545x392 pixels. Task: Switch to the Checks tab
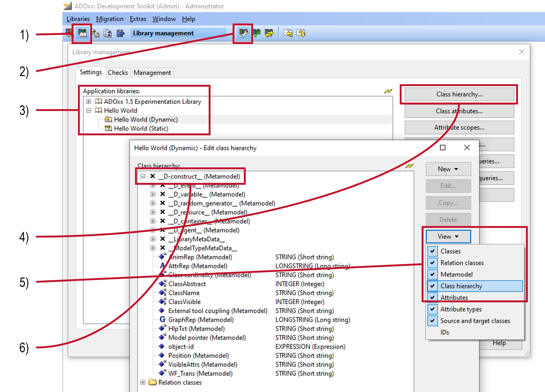pos(118,73)
